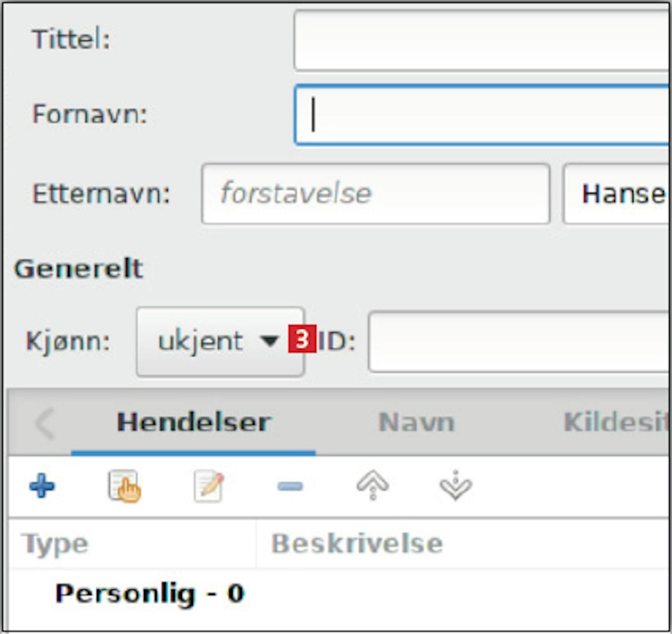Click the ID input field
Image resolution: width=672 pixels, height=634 pixels.
coord(519,341)
